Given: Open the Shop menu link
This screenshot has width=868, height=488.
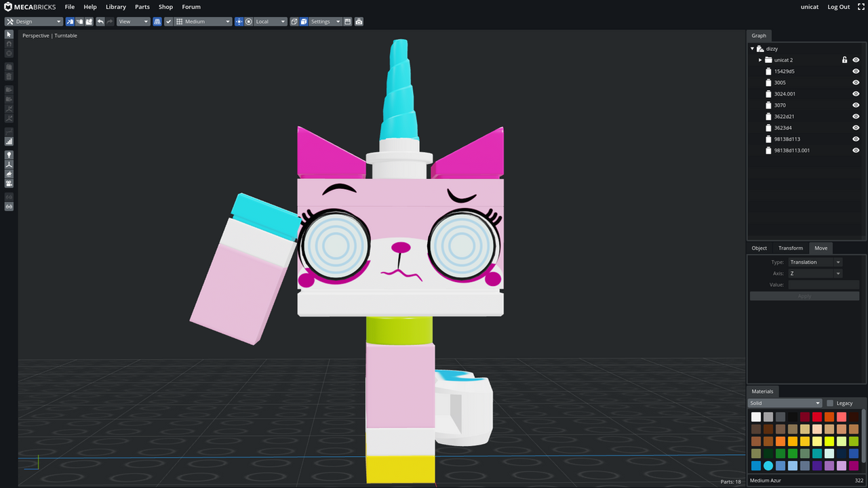Looking at the screenshot, I should pos(166,7).
